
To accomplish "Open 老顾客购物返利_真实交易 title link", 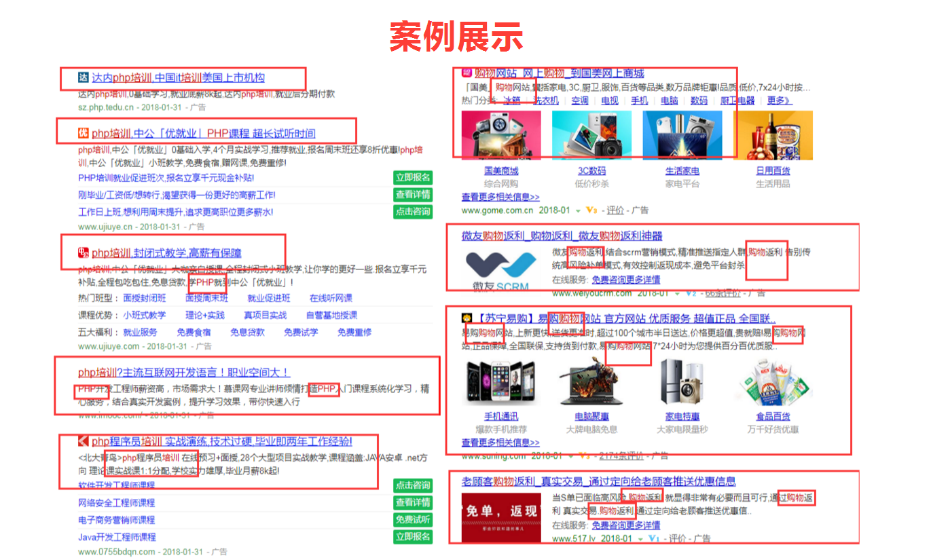I will point(599,481).
